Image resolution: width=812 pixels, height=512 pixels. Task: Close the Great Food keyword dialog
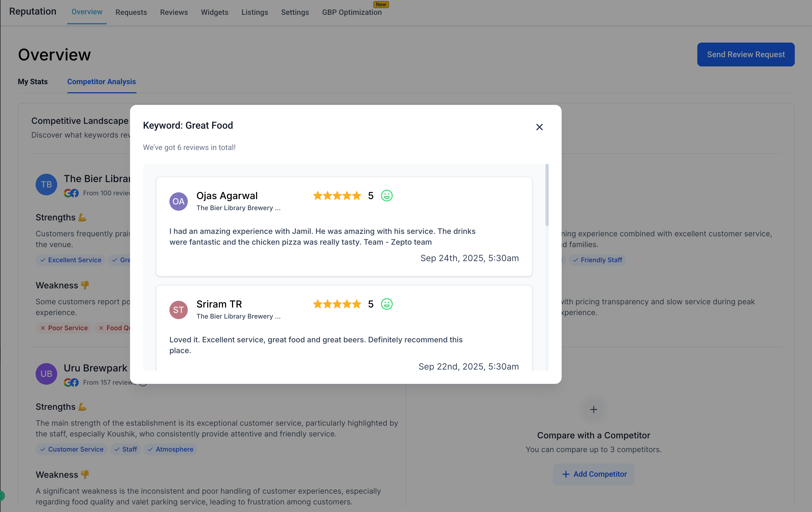[x=539, y=127]
